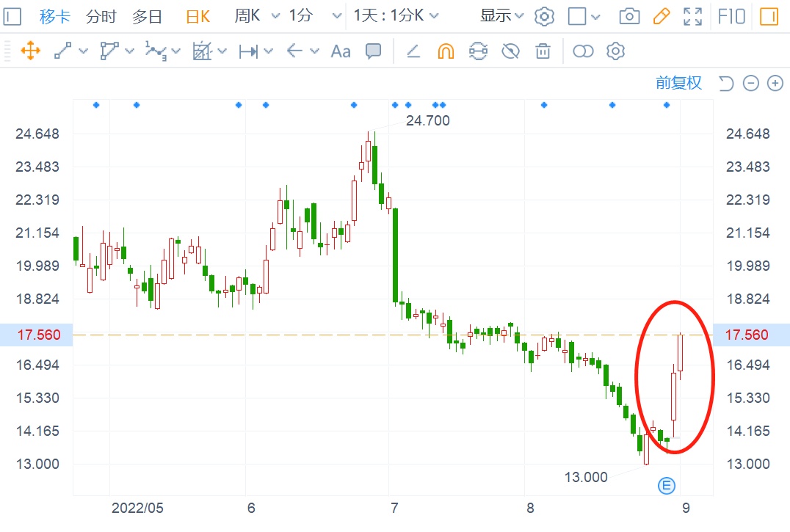Select the line segment drawing tool
This screenshot has height=532, width=790.
click(63, 51)
